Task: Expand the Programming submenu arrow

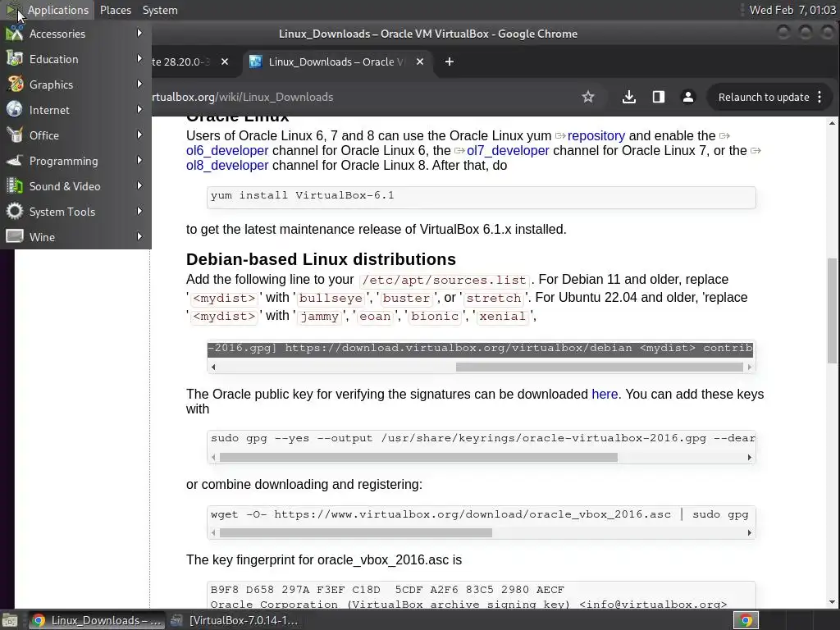Action: (x=139, y=160)
